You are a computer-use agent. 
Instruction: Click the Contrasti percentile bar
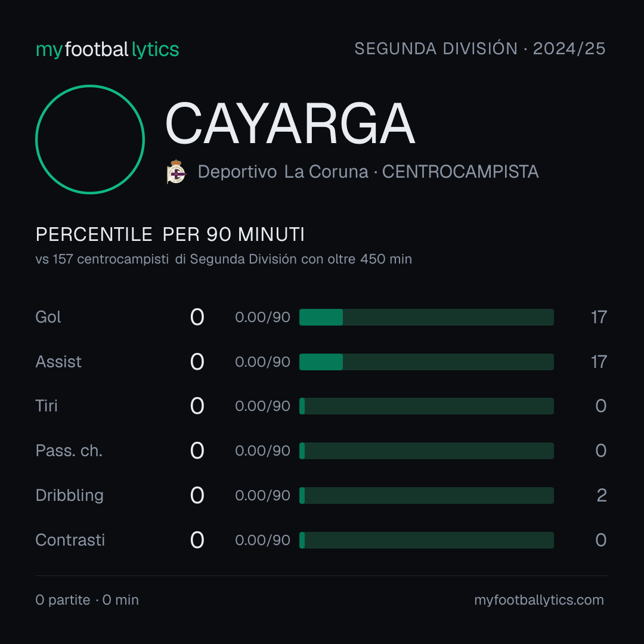426,540
